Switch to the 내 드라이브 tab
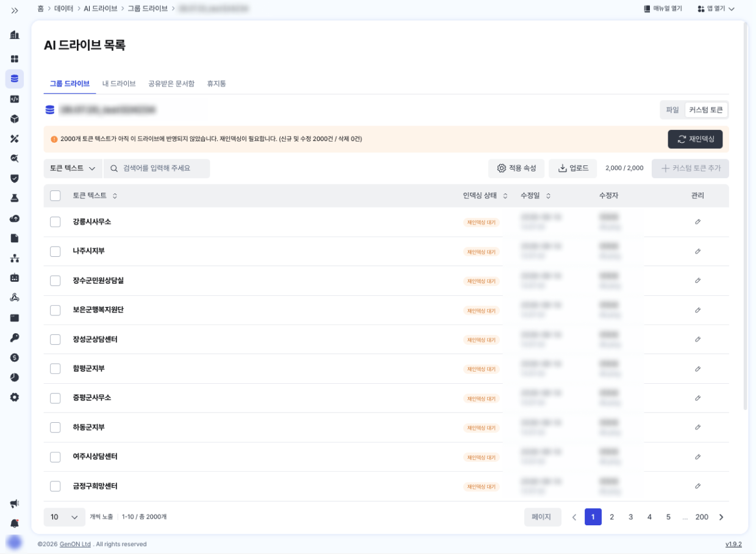756x554 pixels. tap(119, 84)
